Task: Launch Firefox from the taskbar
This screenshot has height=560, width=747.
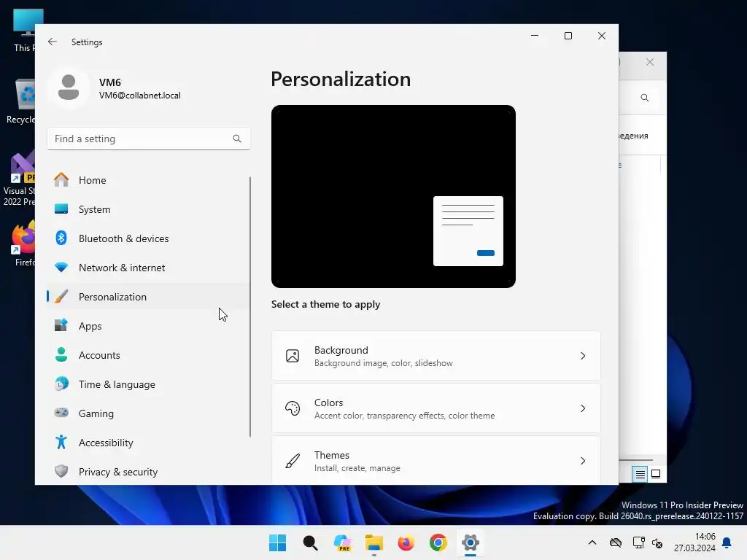Action: pos(406,542)
